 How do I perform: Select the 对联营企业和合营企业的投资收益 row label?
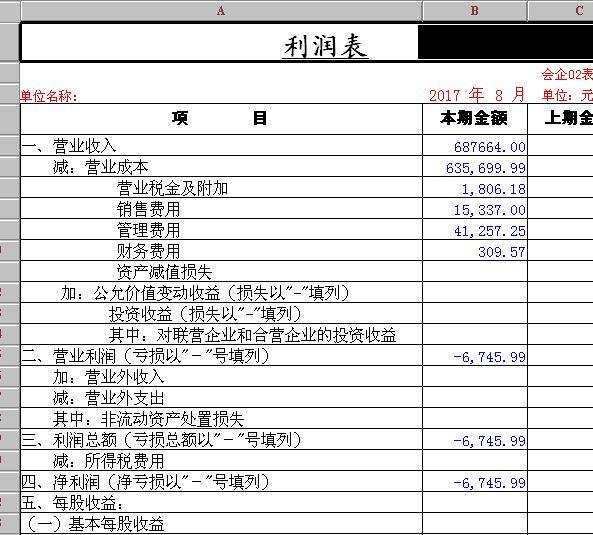pyautogui.click(x=252, y=335)
